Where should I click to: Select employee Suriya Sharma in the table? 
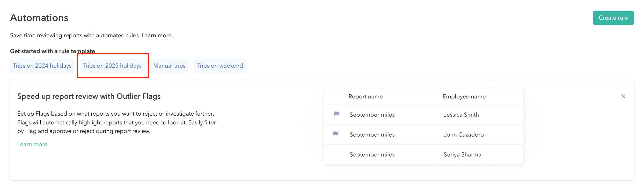click(462, 155)
